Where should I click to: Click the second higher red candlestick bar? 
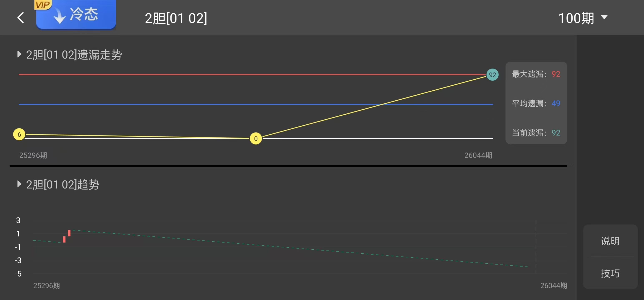(x=69, y=233)
